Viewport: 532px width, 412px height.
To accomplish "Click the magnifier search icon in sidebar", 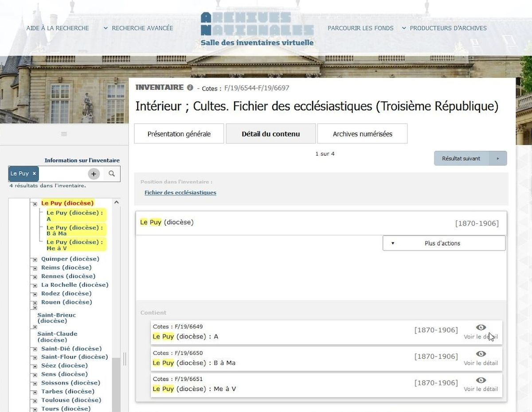I will [112, 174].
